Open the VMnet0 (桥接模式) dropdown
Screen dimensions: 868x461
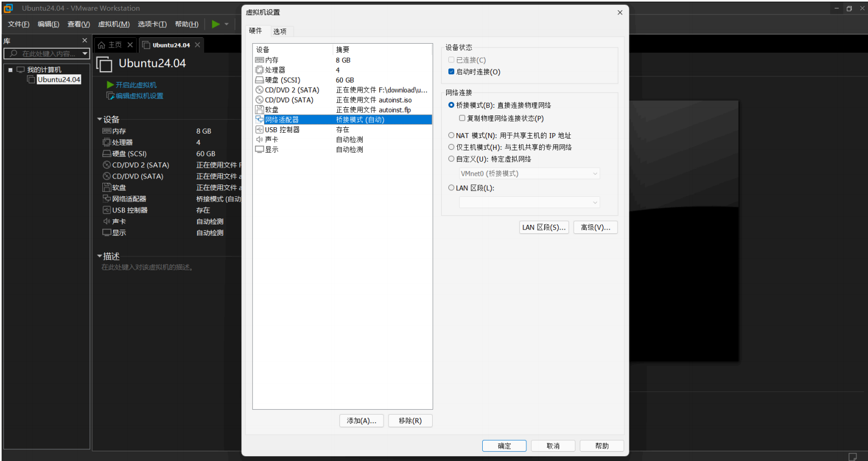pos(529,174)
